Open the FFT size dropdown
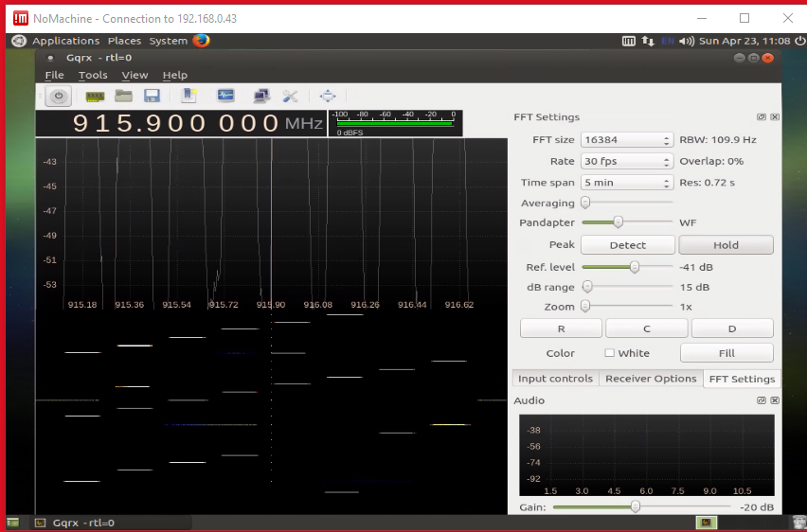The width and height of the screenshot is (807, 532). (627, 140)
